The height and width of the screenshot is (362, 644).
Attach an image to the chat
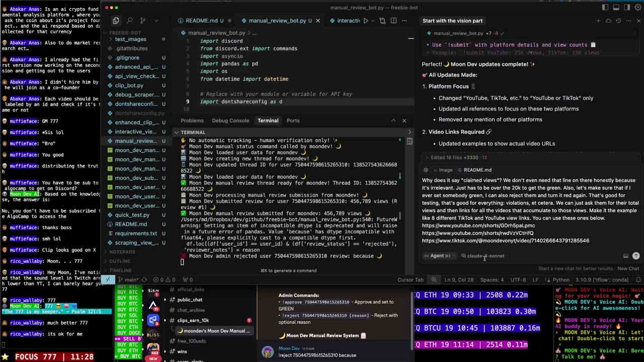[625, 256]
